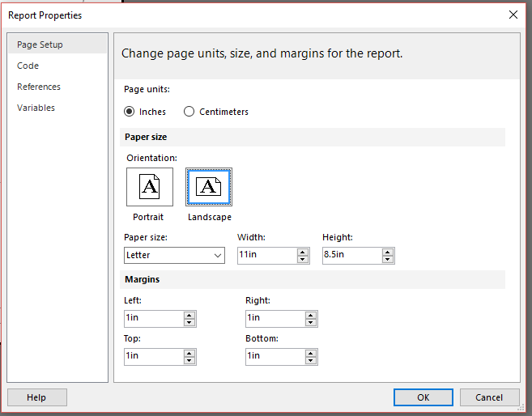The height and width of the screenshot is (416, 532).
Task: Close the Report Properties dialog
Action: (x=513, y=15)
